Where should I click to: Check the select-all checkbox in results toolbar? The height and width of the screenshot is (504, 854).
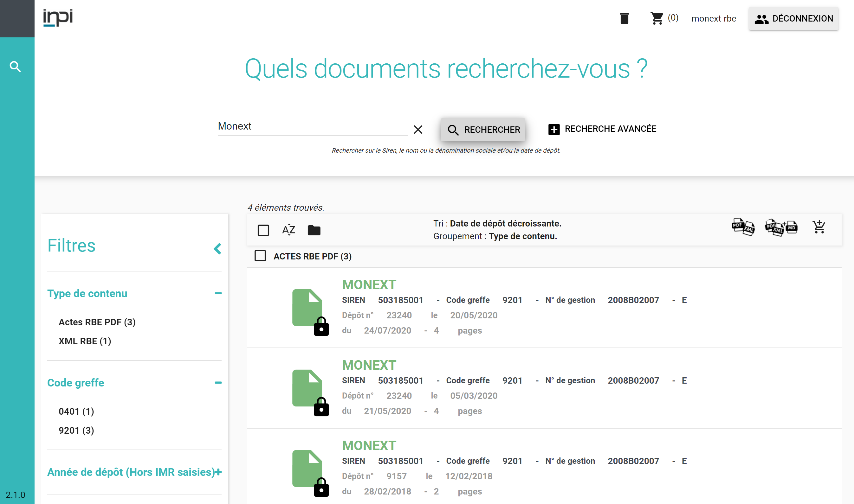pos(263,230)
